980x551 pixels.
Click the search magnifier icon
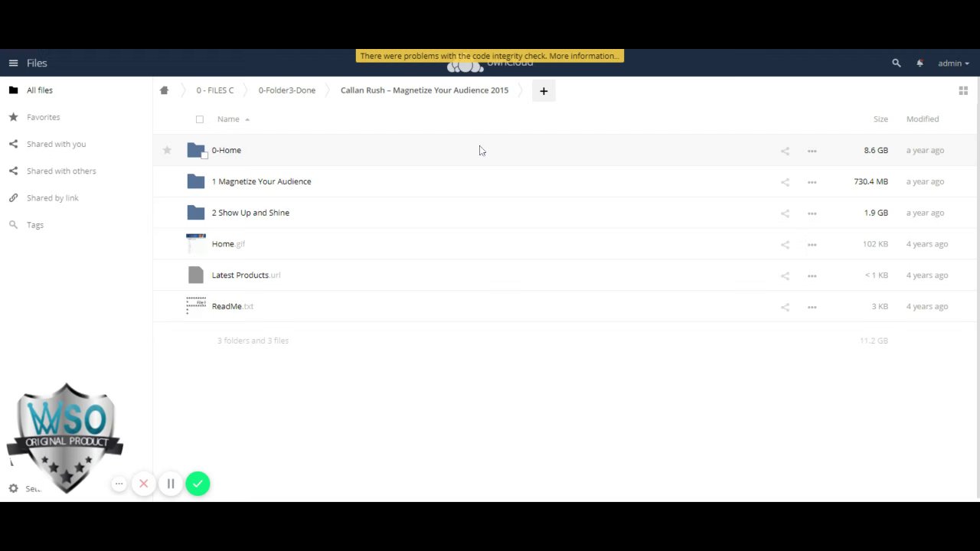point(897,64)
